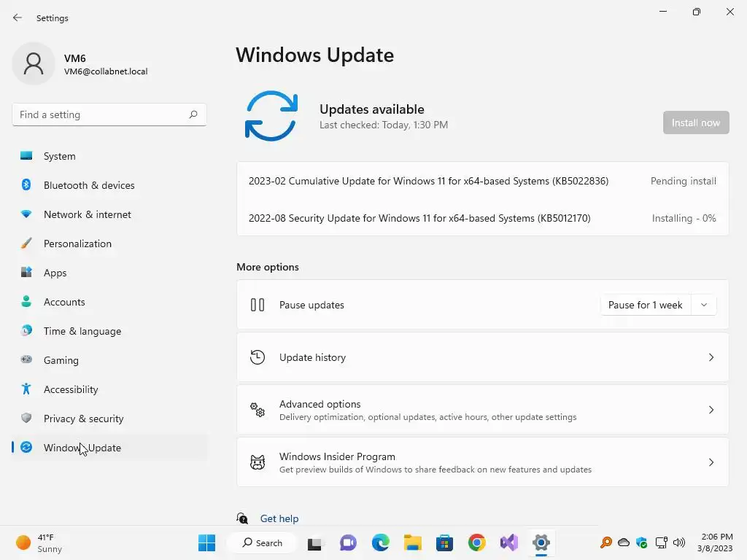Click the Privacy & security shield icon

point(26,418)
